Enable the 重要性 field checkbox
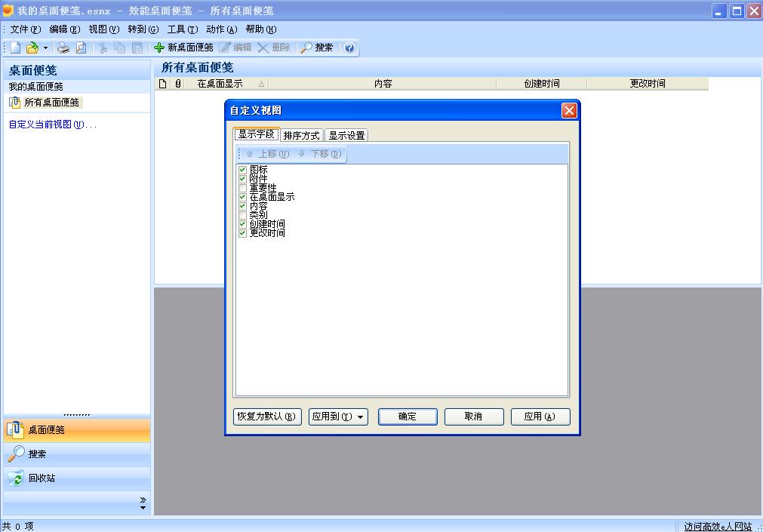Image resolution: width=763 pixels, height=532 pixels. coord(242,188)
